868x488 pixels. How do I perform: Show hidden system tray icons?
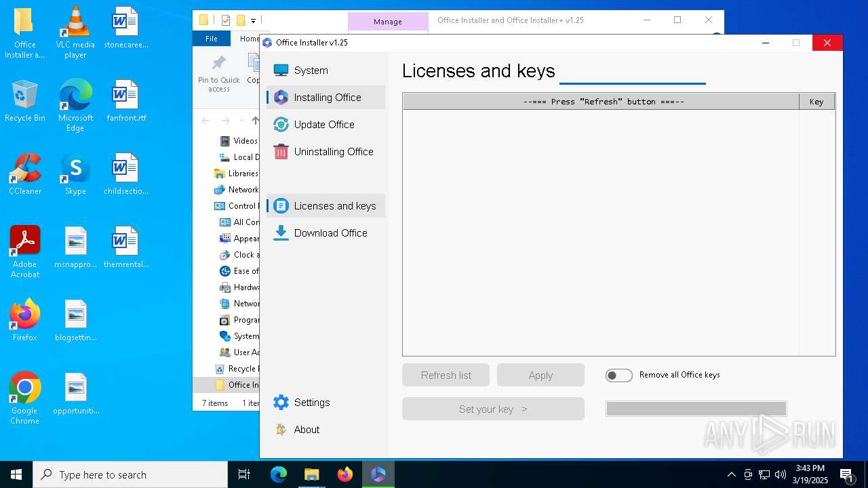731,474
